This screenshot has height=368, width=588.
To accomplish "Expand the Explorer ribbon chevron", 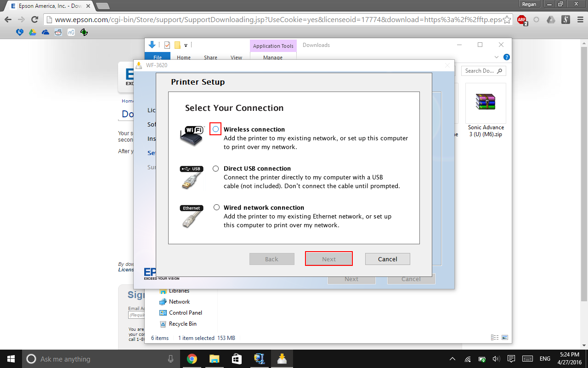I will (496, 57).
